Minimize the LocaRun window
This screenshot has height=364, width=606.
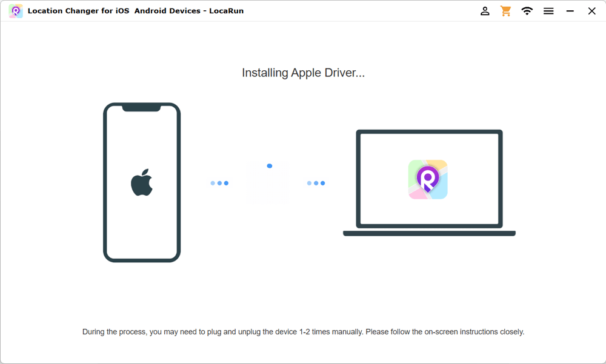[570, 12]
